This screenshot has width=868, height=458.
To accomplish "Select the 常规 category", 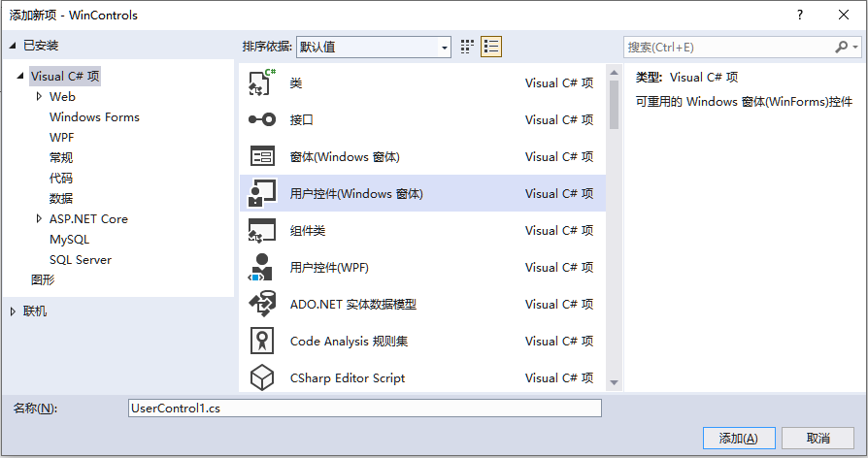I will tap(61, 157).
